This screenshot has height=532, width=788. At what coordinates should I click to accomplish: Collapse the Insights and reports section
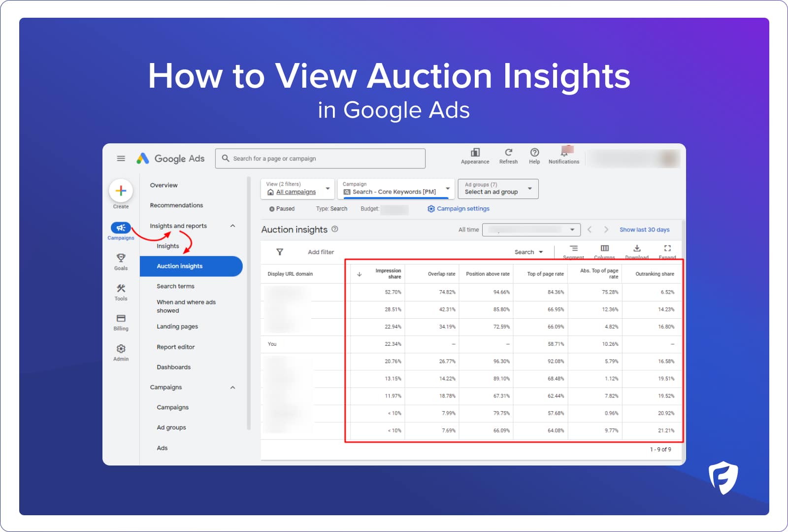232,226
